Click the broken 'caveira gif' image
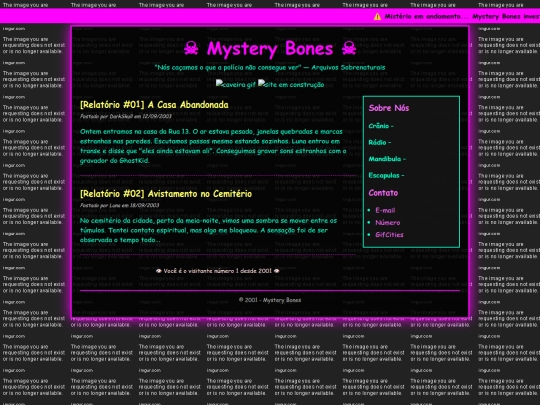 coord(236,84)
